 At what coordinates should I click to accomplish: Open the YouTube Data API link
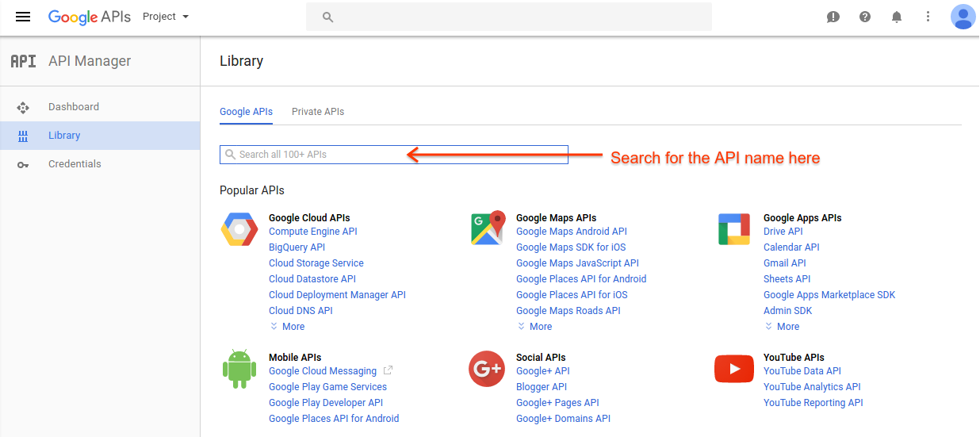pyautogui.click(x=802, y=371)
